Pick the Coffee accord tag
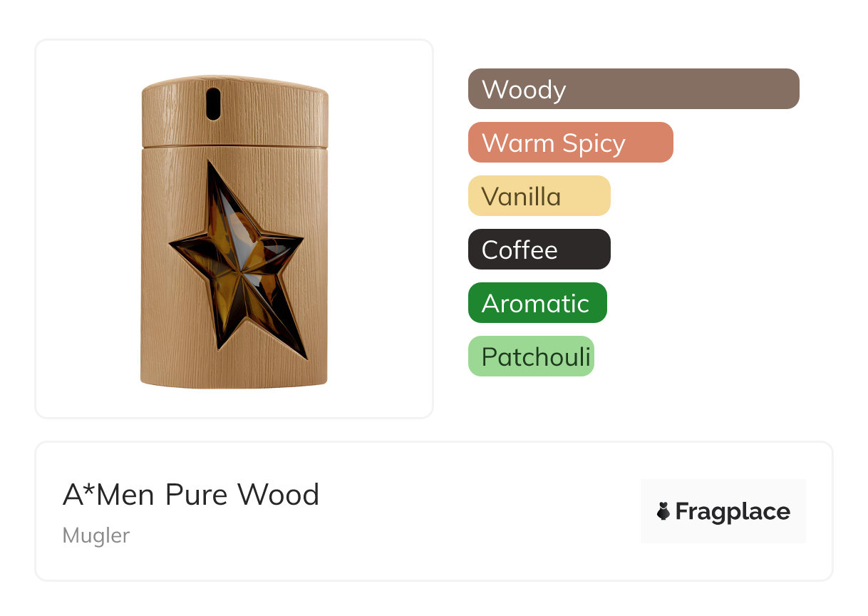The image size is (868, 616). coord(539,250)
